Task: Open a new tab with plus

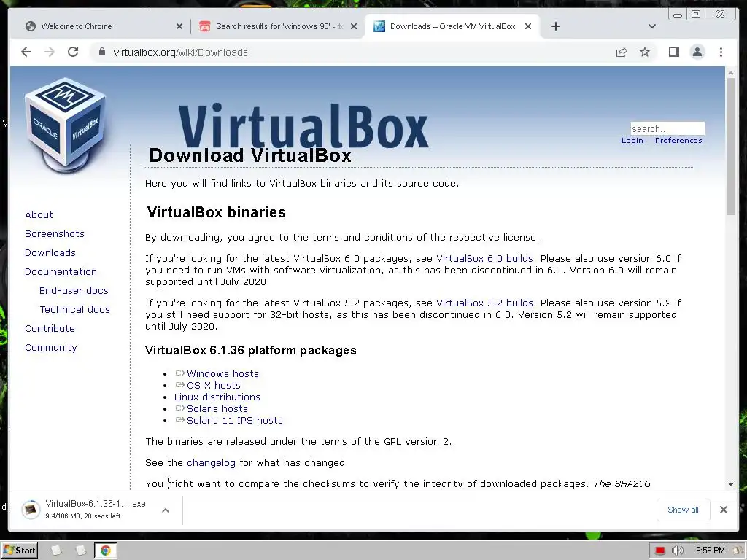Action: (x=555, y=26)
